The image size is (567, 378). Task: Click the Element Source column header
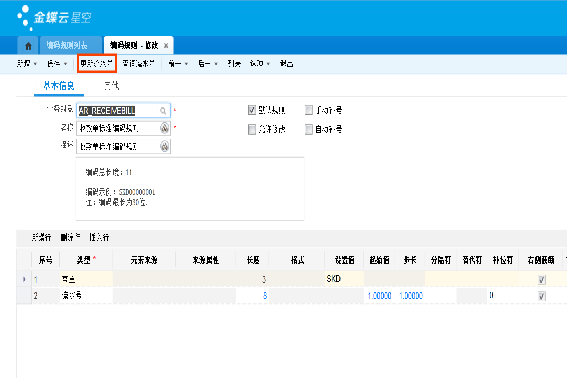[144, 260]
